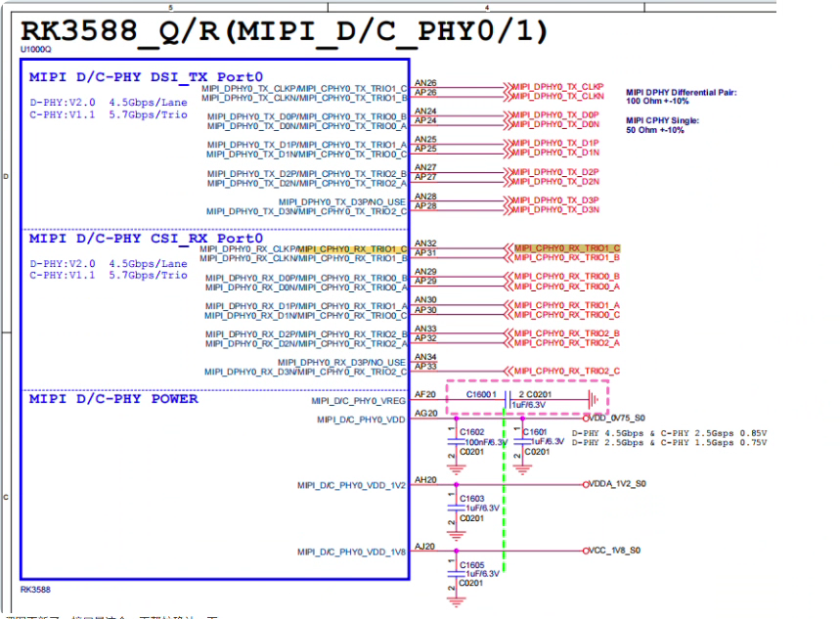Image resolution: width=840 pixels, height=619 pixels.
Task: Click the highlighted MIPI_CPHY0_RX_TRIO1_C net label
Action: pyautogui.click(x=567, y=248)
